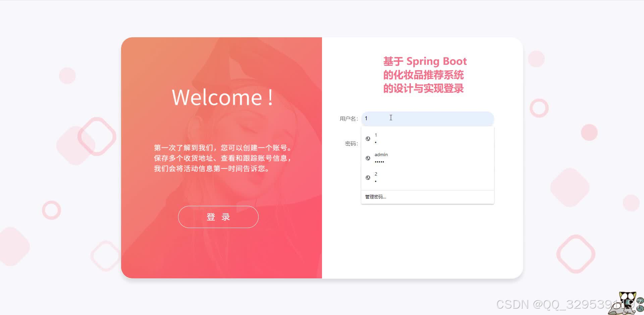Click the title line 的化妆品推荐系统
This screenshot has width=644, height=315.
(x=423, y=75)
